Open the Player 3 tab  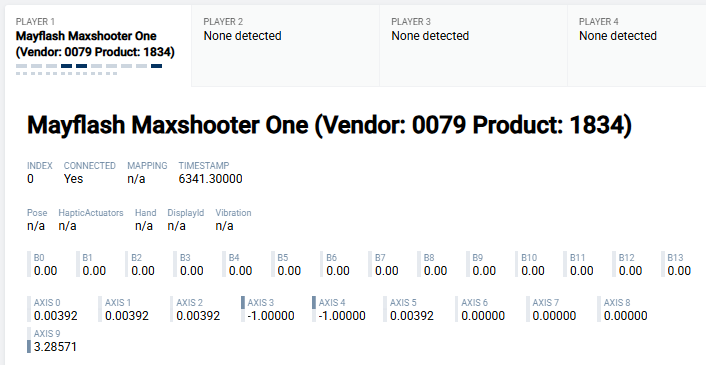(473, 45)
